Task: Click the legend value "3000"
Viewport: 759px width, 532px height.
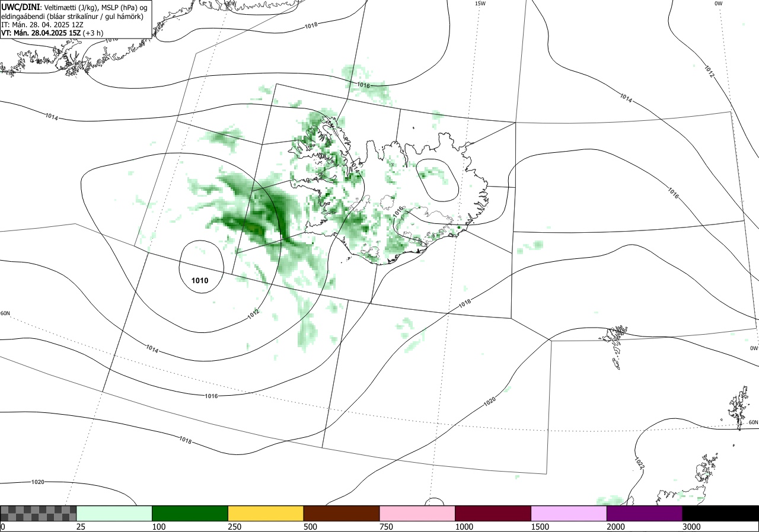Action: (x=691, y=527)
